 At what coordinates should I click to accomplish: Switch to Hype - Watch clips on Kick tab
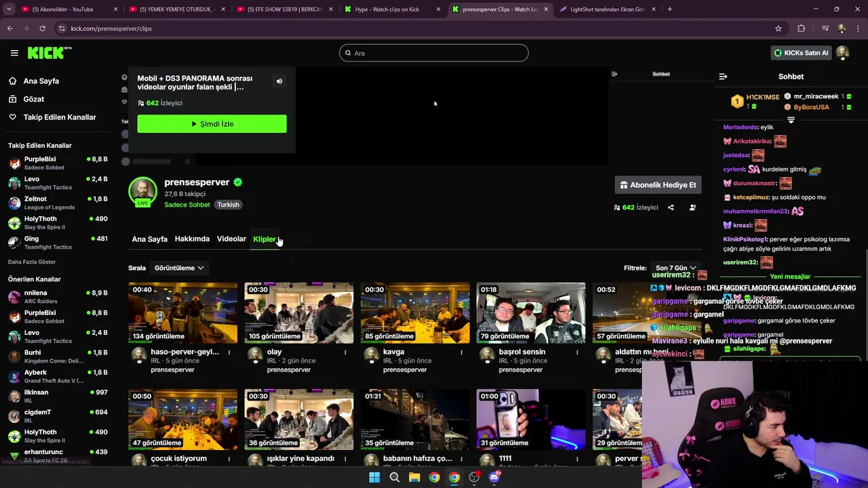pyautogui.click(x=393, y=9)
